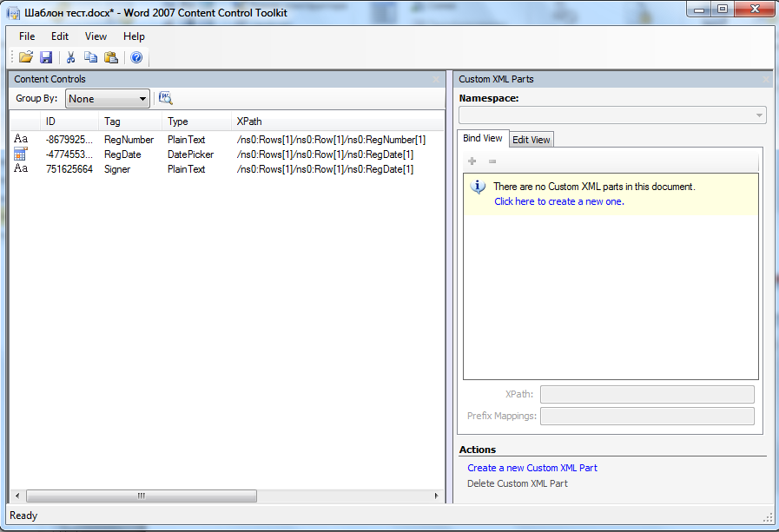The image size is (779, 532).
Task: Click the application icon in the title bar
Action: (13, 12)
